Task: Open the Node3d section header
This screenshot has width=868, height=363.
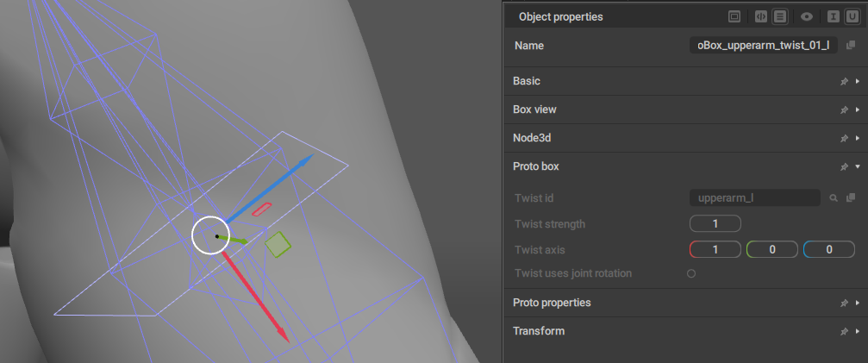Action: coord(534,138)
